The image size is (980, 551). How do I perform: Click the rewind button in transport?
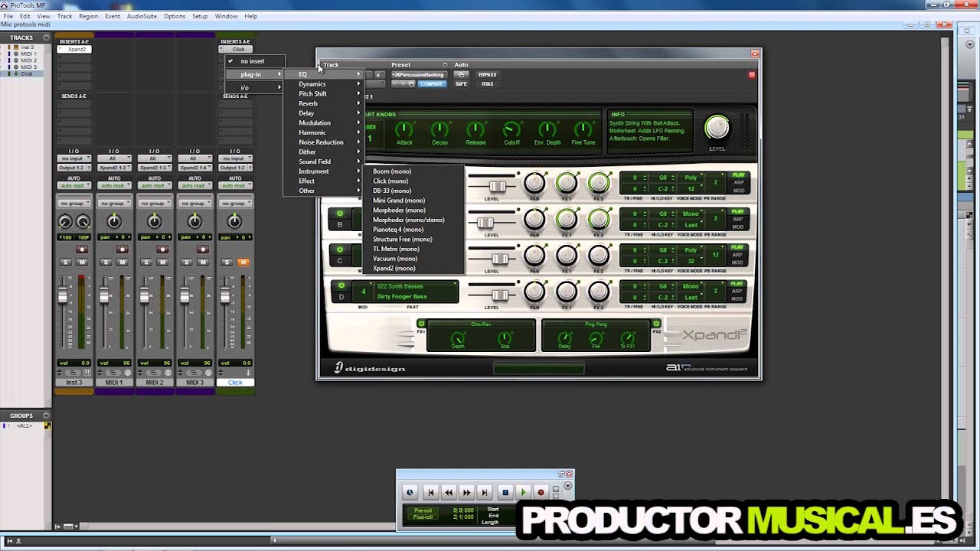(449, 493)
